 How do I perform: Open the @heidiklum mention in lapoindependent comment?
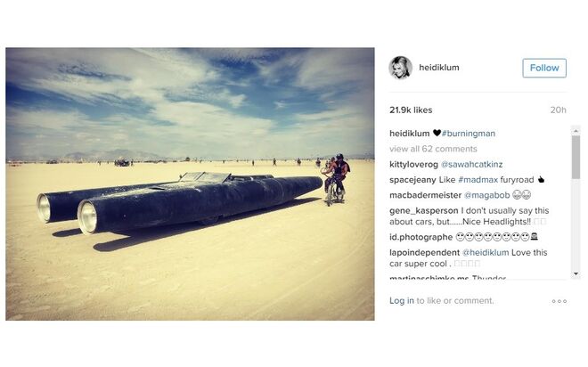pos(486,253)
